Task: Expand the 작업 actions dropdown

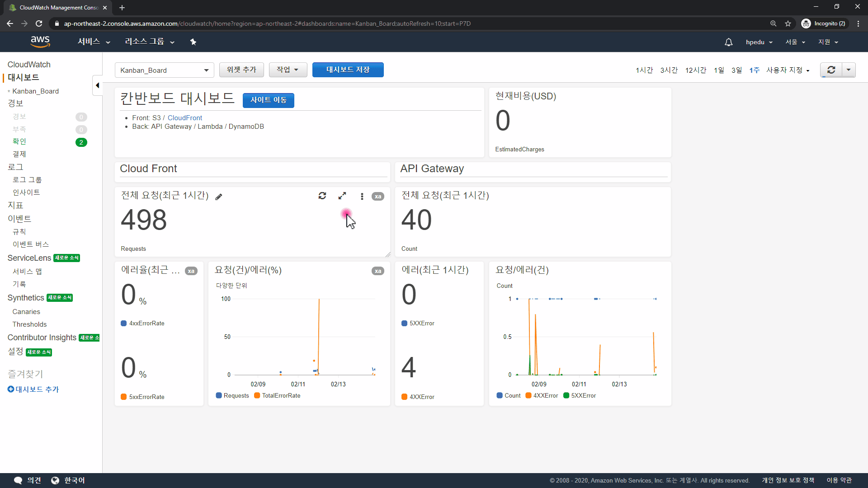Action: pyautogui.click(x=288, y=70)
